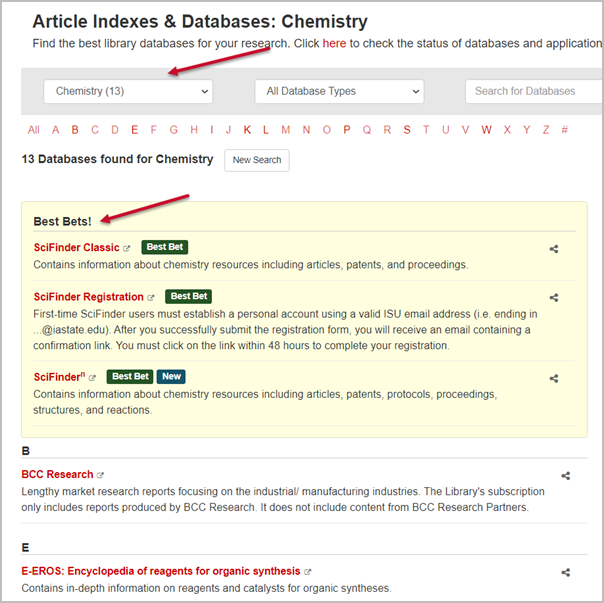Filter databases by letter A
The image size is (604, 603).
coord(55,130)
